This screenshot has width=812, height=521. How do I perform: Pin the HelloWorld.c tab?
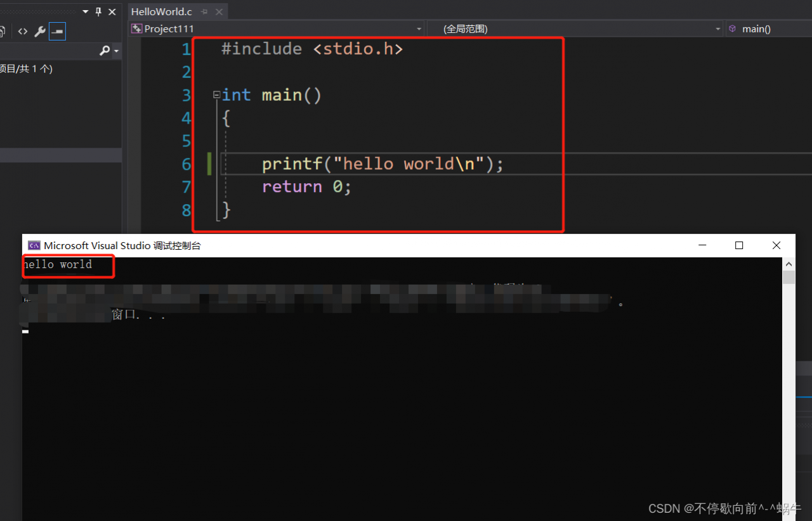coord(204,11)
